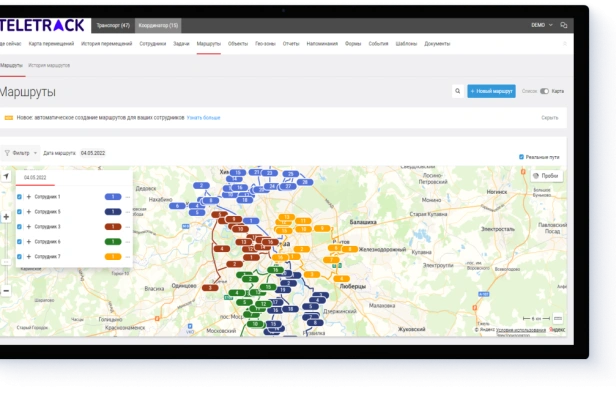This screenshot has height=405, width=616.
Task: Switch to История маршрутов tab
Action: tap(49, 66)
